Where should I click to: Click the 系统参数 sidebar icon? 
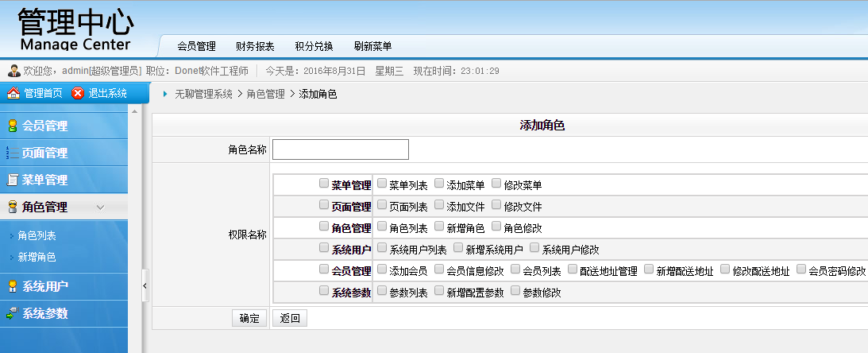point(12,313)
